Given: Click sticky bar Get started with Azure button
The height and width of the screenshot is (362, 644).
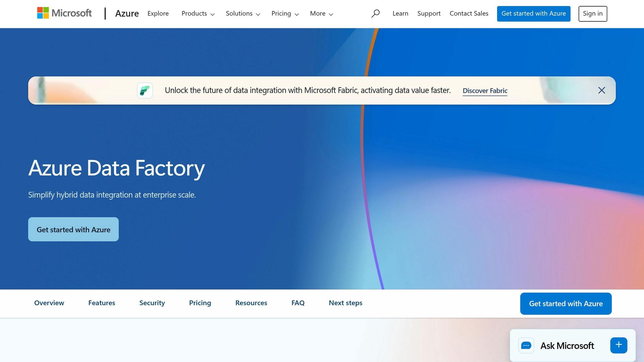Looking at the screenshot, I should pyautogui.click(x=566, y=304).
